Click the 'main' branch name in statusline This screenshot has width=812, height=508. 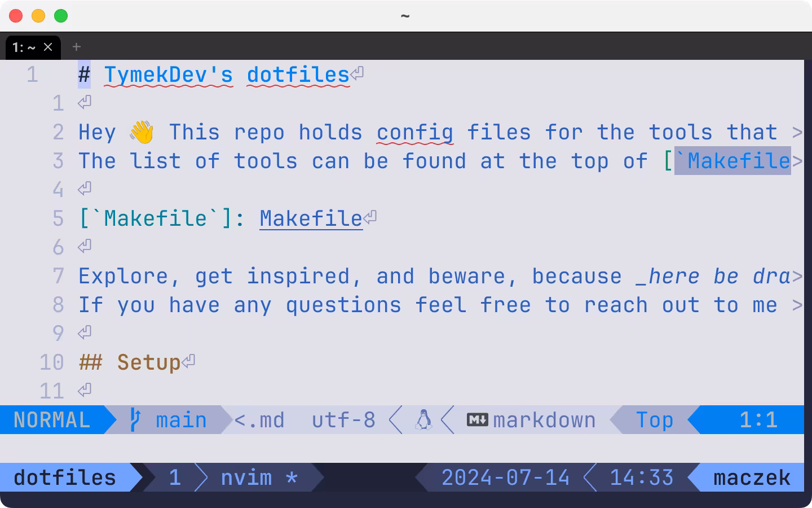(182, 420)
